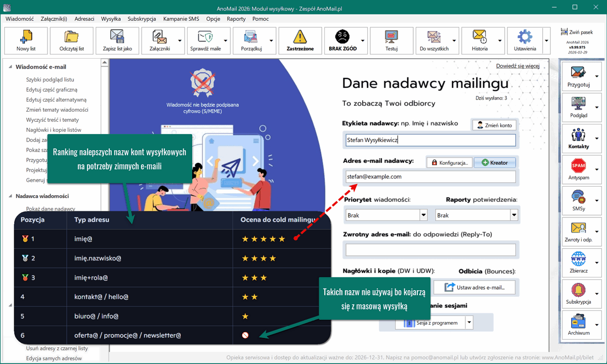Click the Konfiguracja... button

(450, 163)
